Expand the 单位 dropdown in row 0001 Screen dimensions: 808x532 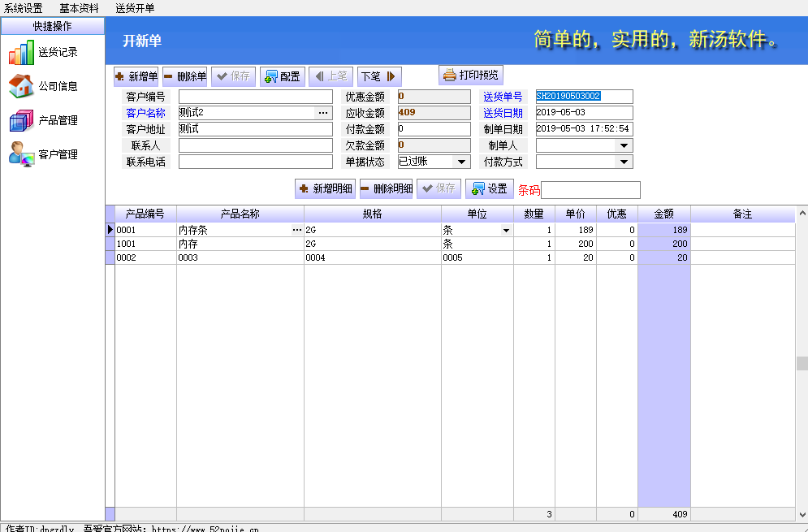pos(506,231)
